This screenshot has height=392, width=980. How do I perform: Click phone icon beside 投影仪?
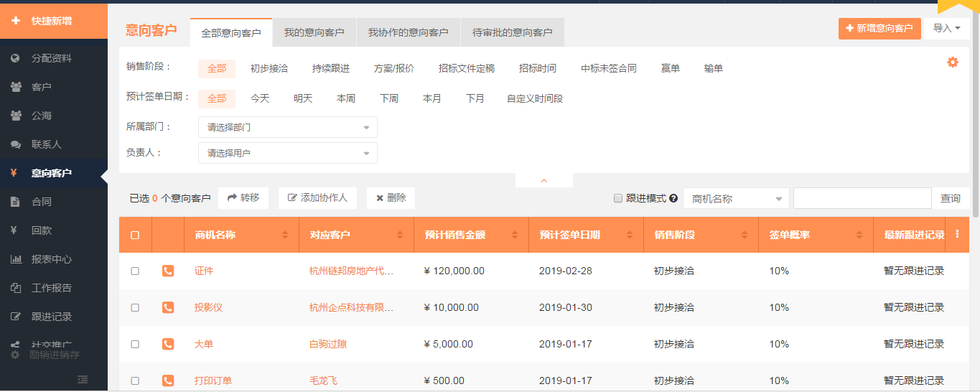168,307
